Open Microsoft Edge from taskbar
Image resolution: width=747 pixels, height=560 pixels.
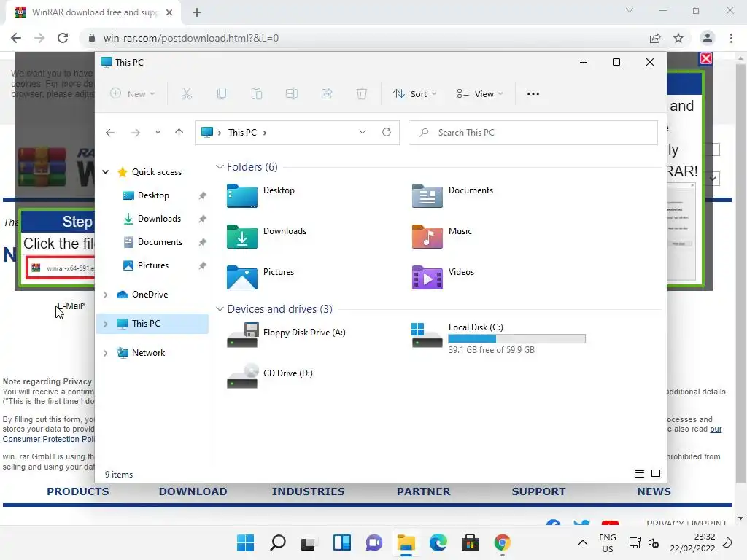pos(438,542)
